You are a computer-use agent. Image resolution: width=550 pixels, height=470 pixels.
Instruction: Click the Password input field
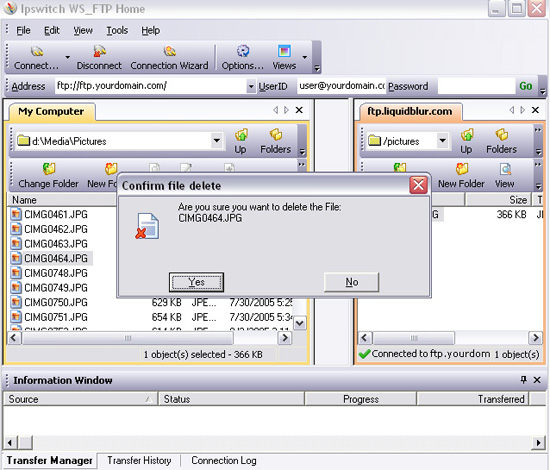point(476,86)
